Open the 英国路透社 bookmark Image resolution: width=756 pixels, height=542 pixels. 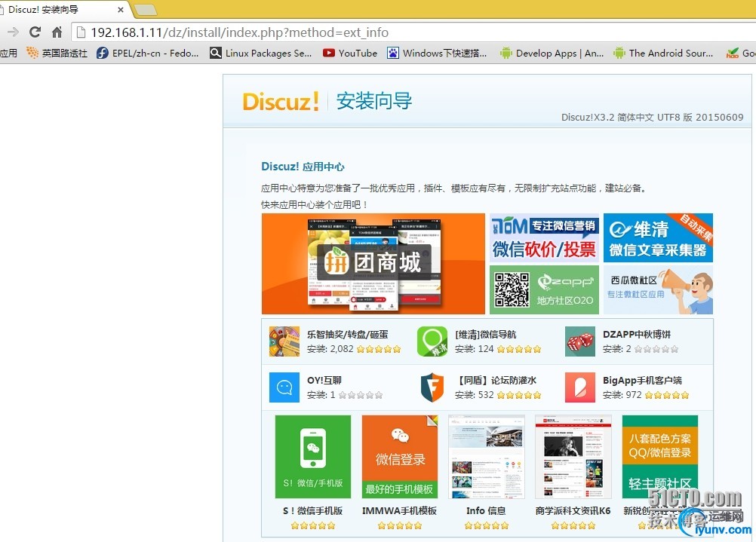click(x=57, y=53)
